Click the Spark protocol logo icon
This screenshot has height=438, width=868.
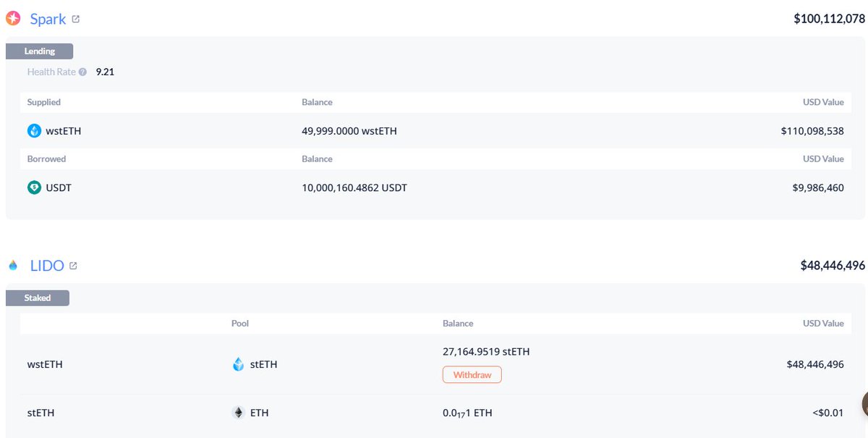pos(13,19)
